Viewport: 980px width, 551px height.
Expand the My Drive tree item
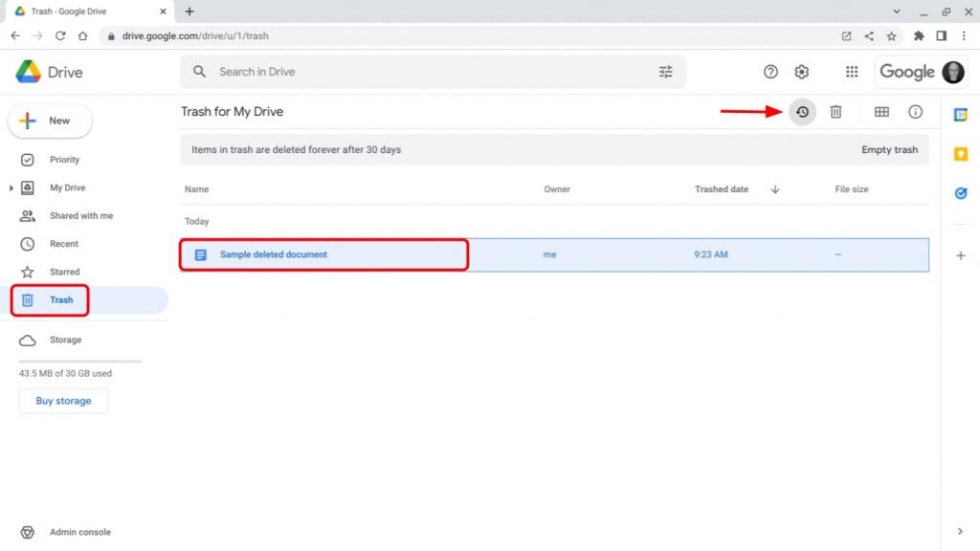(x=11, y=187)
